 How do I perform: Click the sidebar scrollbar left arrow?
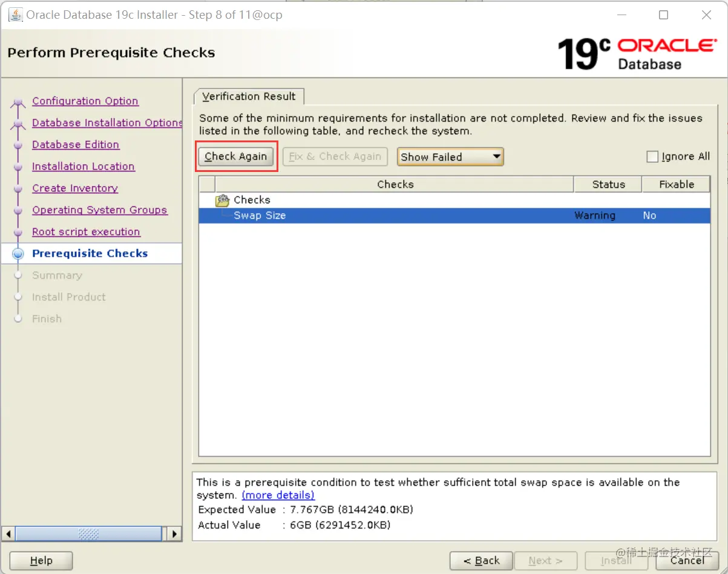(8, 534)
